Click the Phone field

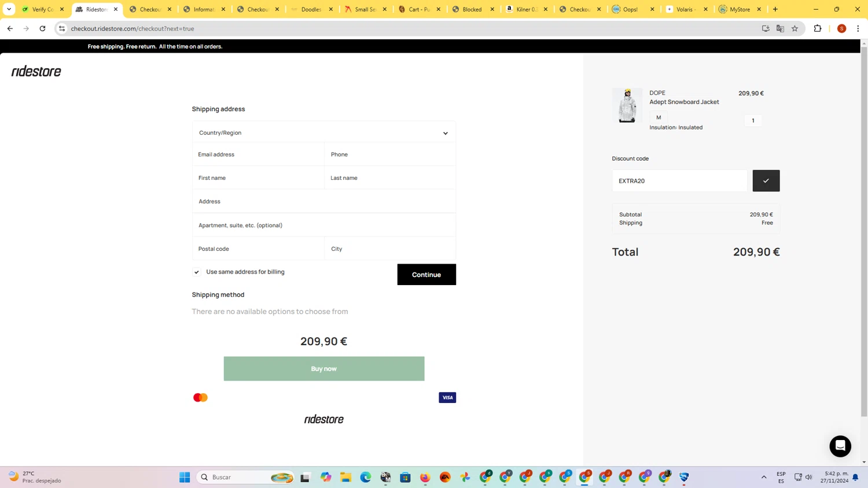390,154
